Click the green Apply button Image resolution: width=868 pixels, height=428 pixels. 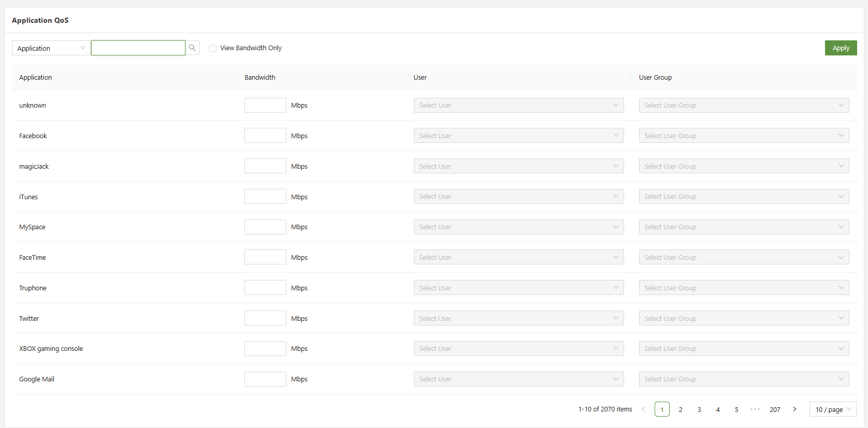pos(841,48)
